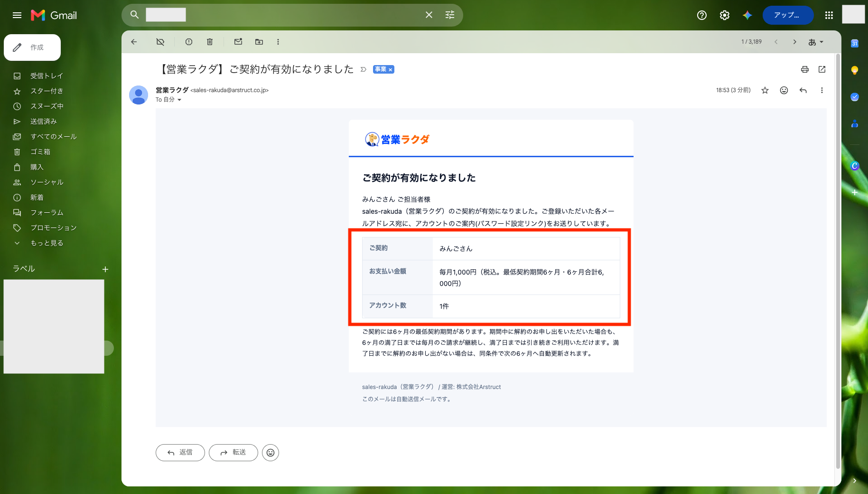This screenshot has height=494, width=868.
Task: Get add-ons with side panel plus
Action: coord(855,192)
